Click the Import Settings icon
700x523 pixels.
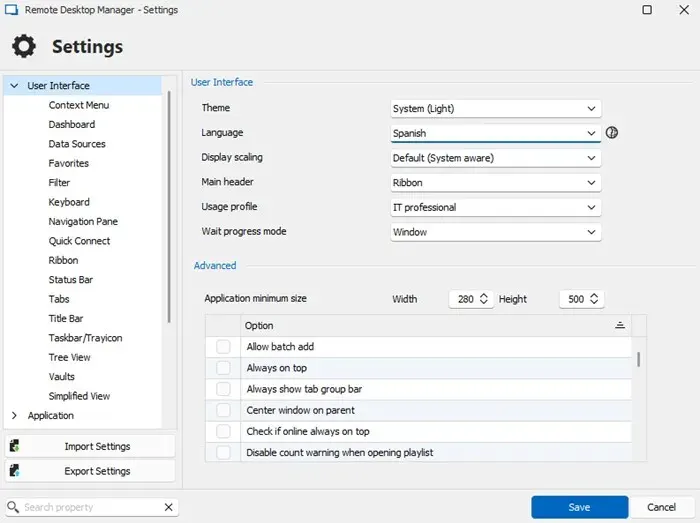point(14,445)
